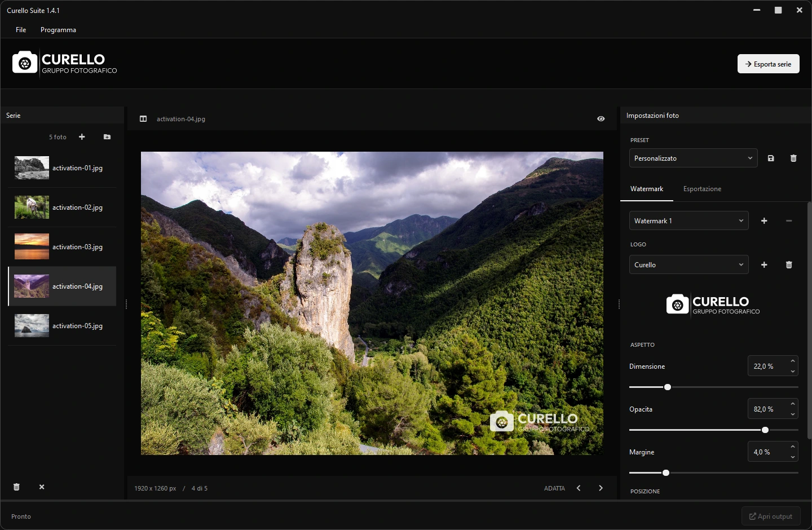This screenshot has height=530, width=812.
Task: Delete selected photo with the Serie trash icon
Action: coord(16,487)
